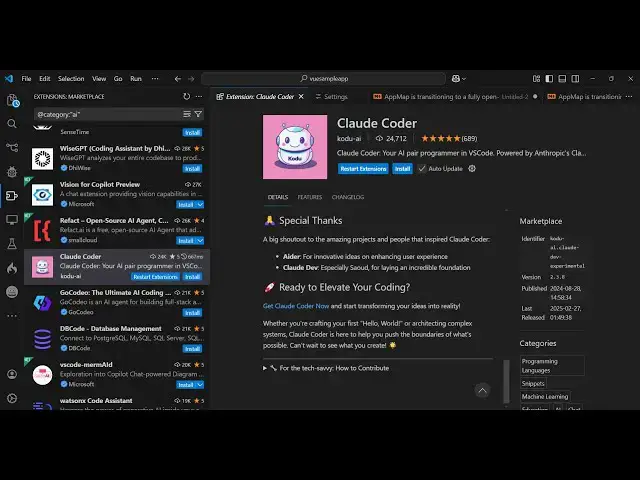
Task: Click Restart Extensions in Claude Coder header
Action: pyautogui.click(x=363, y=169)
